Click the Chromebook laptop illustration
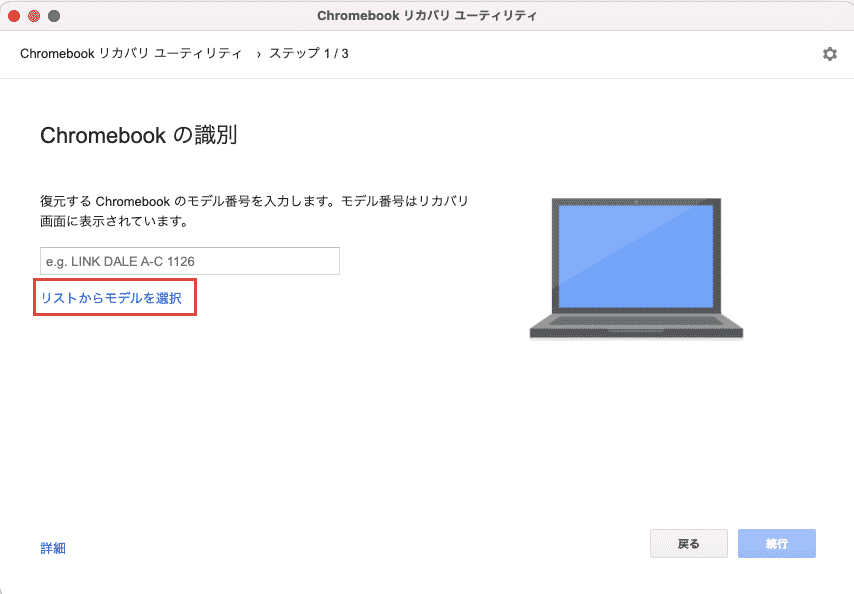This screenshot has height=594, width=854. click(x=636, y=269)
